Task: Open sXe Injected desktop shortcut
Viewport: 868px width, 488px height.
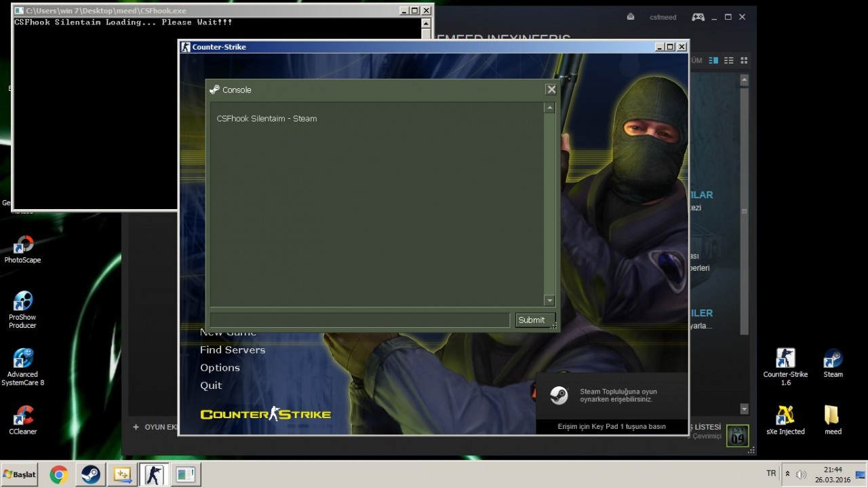Action: click(785, 420)
